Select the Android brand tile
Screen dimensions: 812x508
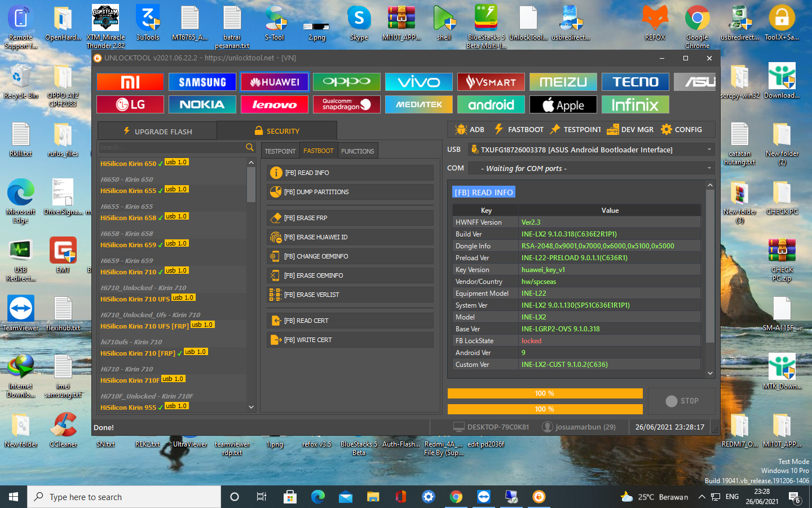pos(491,104)
